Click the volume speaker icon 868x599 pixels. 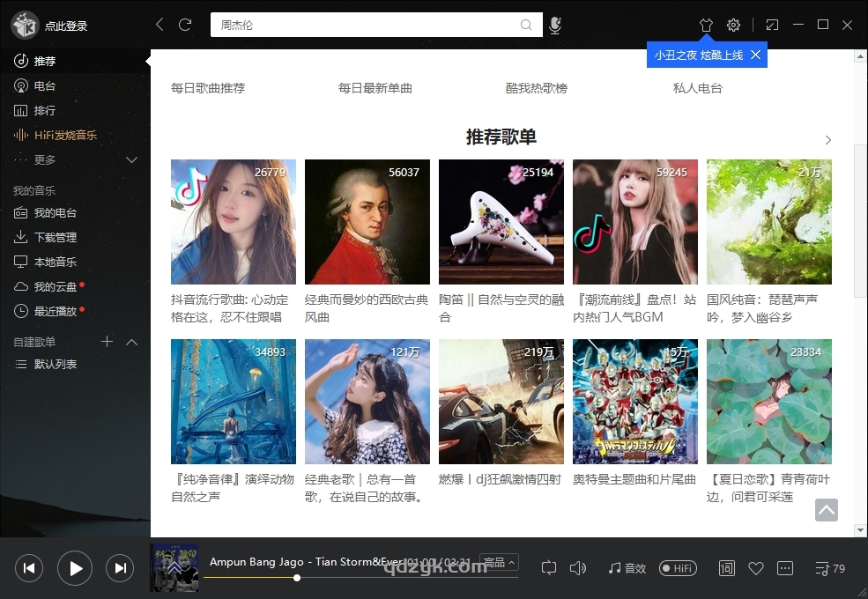click(x=578, y=568)
